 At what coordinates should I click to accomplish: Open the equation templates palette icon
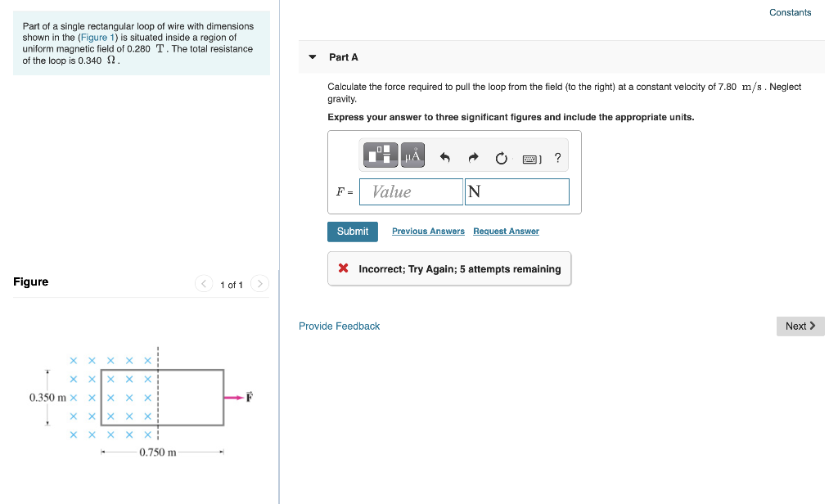click(x=380, y=155)
